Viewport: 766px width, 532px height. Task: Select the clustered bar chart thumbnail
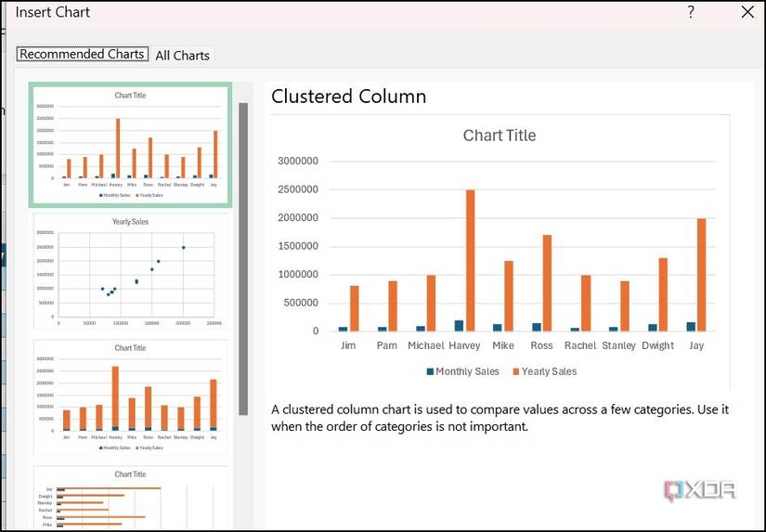point(130,499)
